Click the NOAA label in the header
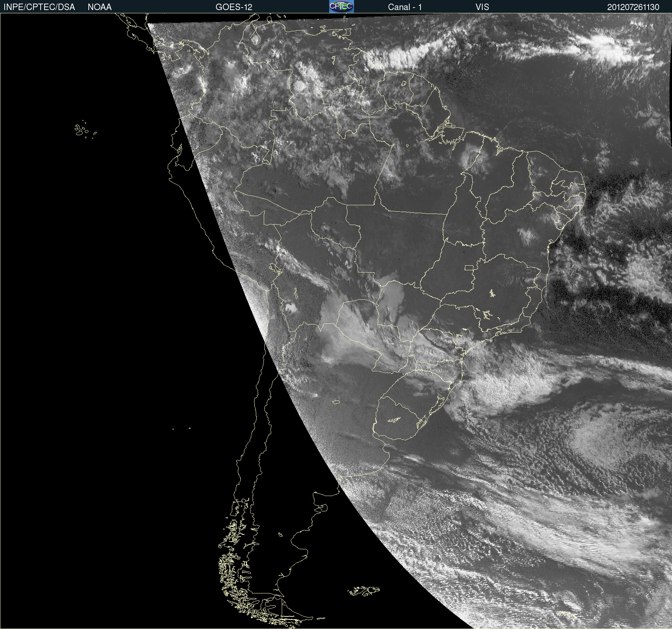Image resolution: width=672 pixels, height=629 pixels. point(100,7)
